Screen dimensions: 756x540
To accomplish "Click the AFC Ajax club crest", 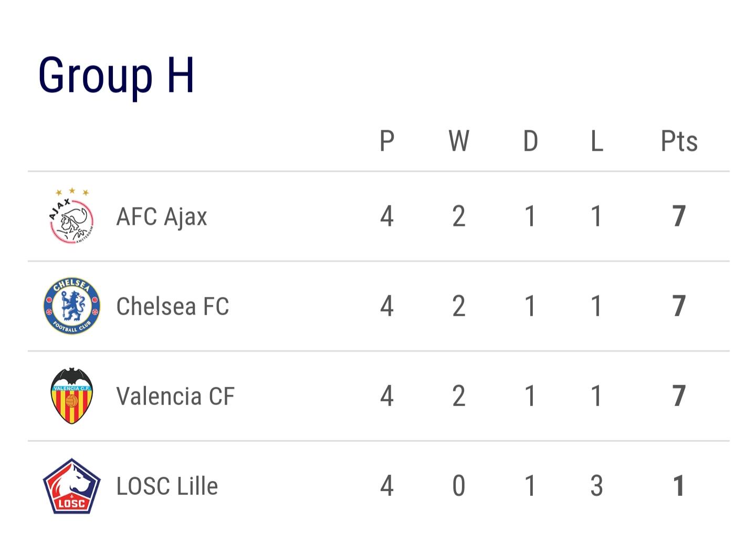I will click(x=72, y=216).
